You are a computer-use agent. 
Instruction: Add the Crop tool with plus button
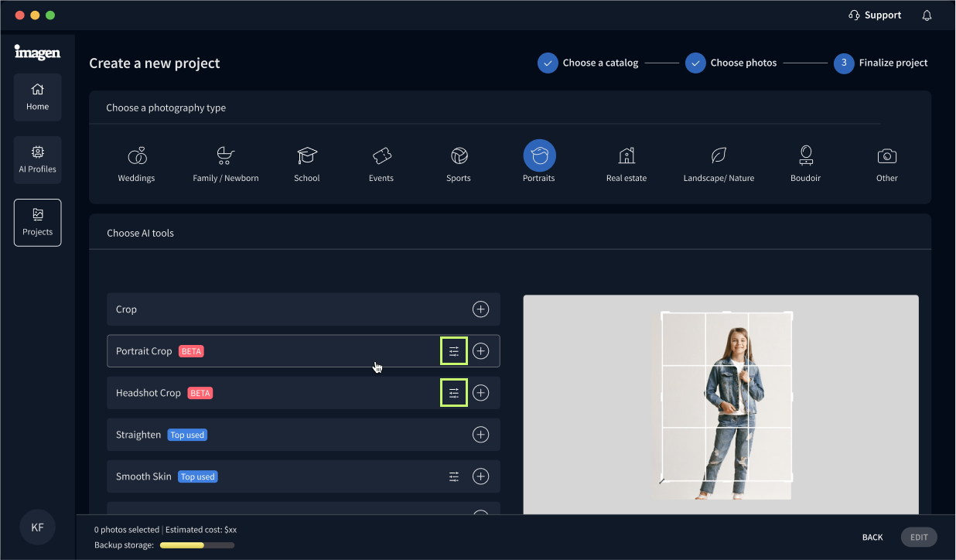pos(480,309)
